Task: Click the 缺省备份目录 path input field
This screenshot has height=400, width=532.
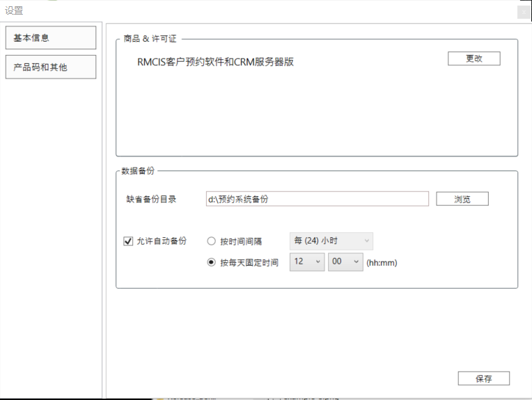Action: (318, 199)
